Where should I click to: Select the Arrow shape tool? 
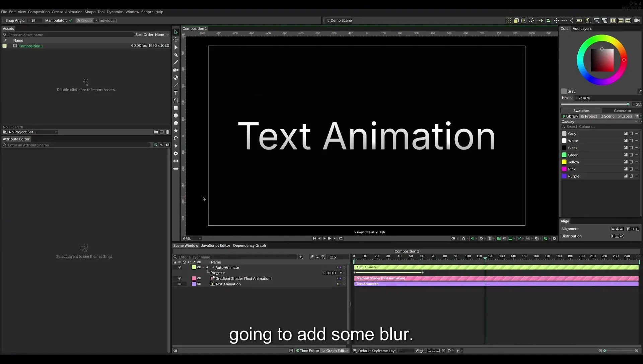click(x=175, y=161)
